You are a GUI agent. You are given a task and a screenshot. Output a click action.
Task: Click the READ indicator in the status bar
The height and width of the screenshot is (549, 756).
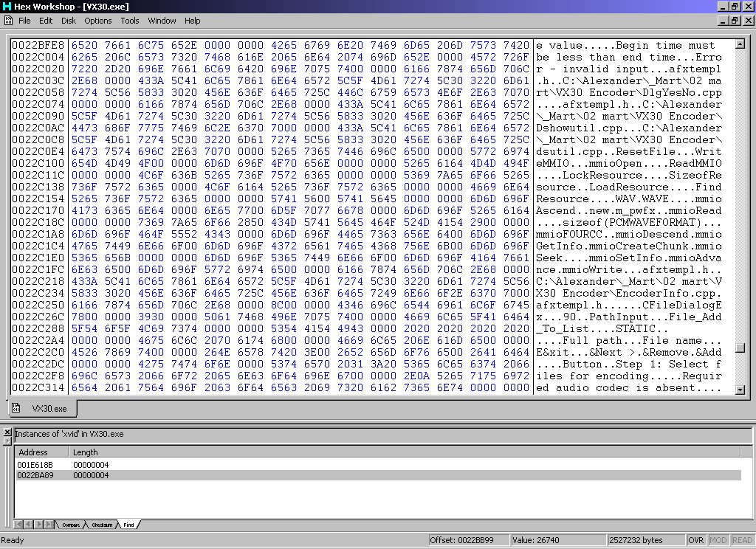click(742, 540)
